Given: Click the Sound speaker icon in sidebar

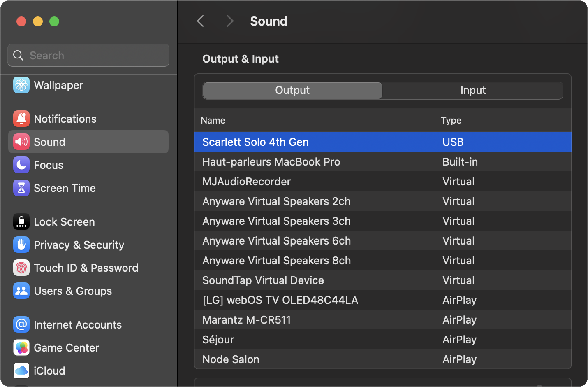Looking at the screenshot, I should 21,142.
